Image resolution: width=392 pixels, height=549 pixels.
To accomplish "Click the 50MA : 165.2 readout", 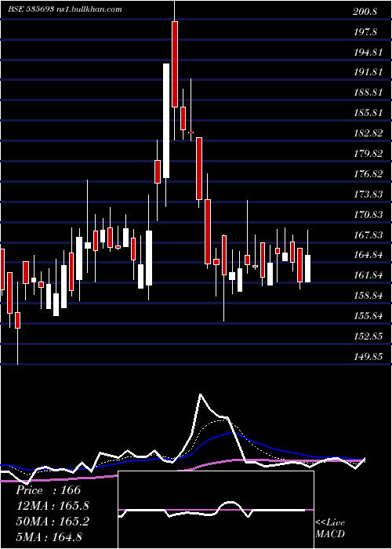I will pyautogui.click(x=53, y=521).
